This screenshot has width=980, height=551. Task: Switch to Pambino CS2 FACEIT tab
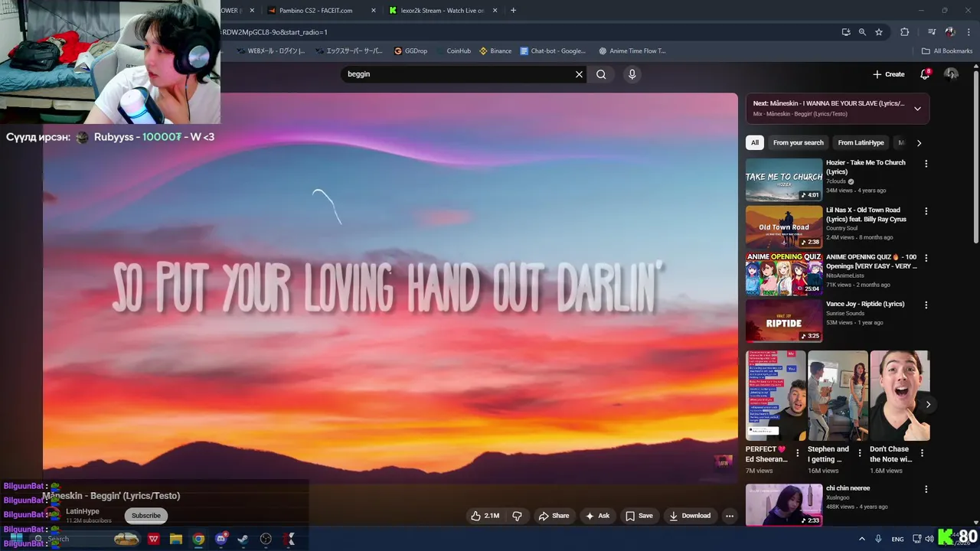[x=315, y=11]
